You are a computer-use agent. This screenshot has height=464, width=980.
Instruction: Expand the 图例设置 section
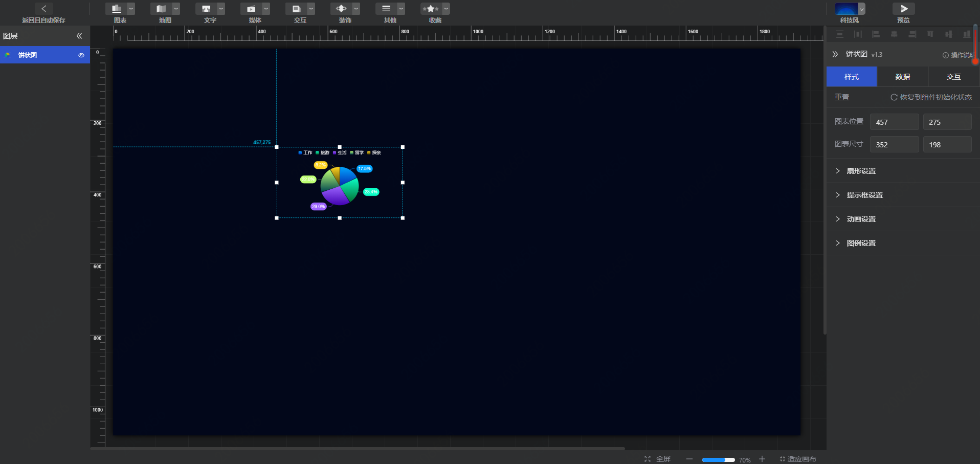point(903,243)
